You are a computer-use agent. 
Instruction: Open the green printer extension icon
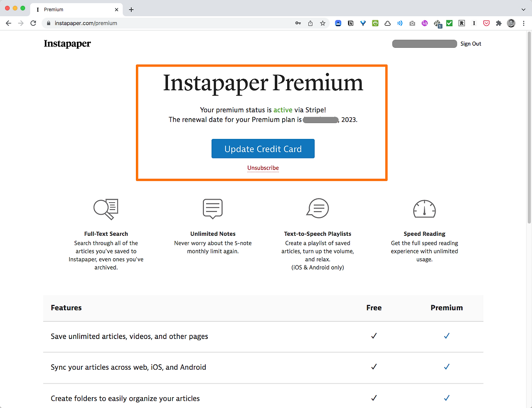375,23
